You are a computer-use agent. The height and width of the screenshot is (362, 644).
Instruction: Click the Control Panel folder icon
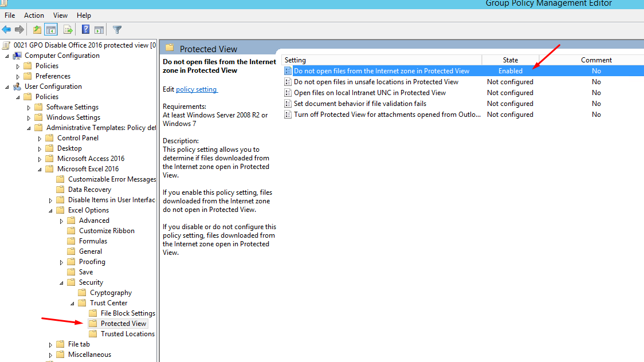click(49, 138)
